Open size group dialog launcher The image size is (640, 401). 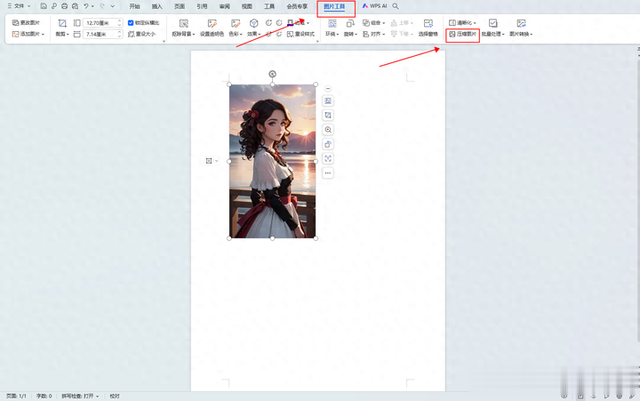164,41
